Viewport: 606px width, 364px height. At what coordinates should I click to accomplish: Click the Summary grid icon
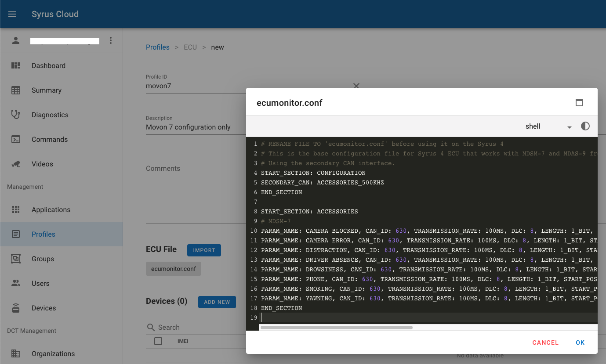(16, 90)
